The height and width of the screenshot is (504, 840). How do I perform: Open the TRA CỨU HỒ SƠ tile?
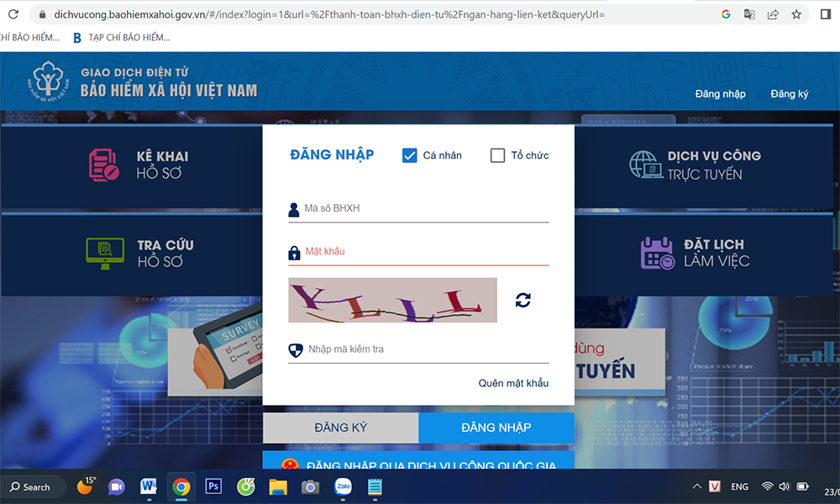(x=132, y=255)
